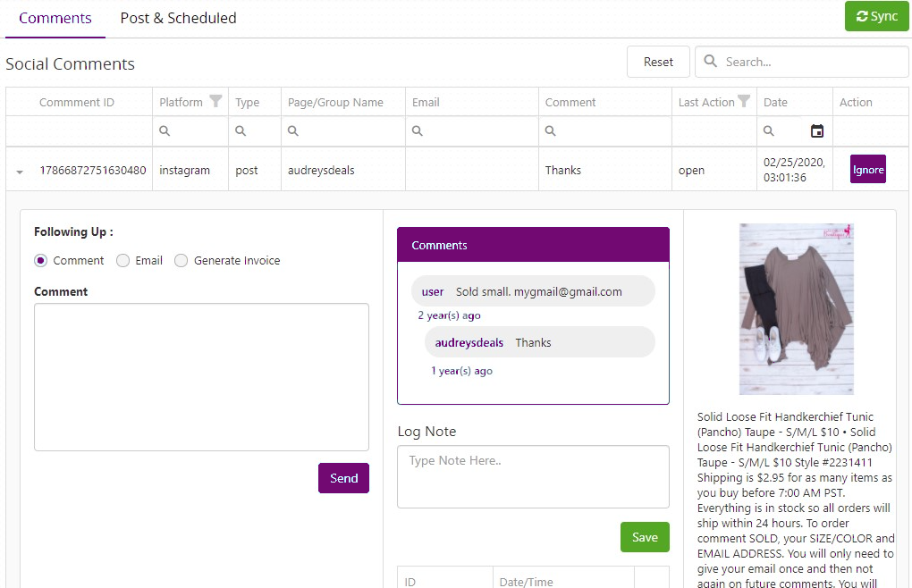Click the search magnifier under the Type column

[x=241, y=130]
